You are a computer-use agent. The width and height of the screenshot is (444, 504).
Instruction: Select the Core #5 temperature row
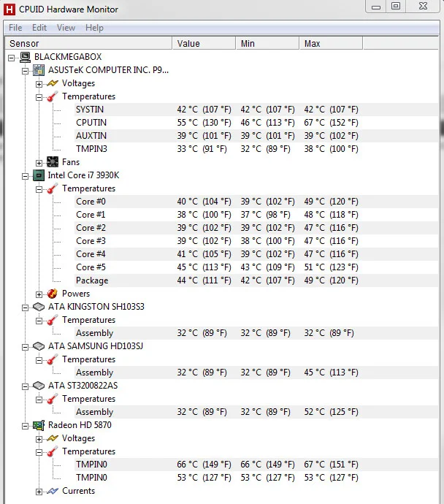click(91, 267)
